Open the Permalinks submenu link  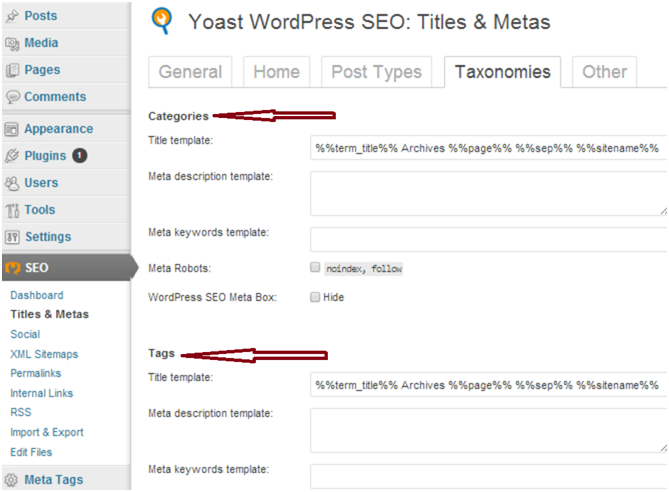pyautogui.click(x=35, y=373)
